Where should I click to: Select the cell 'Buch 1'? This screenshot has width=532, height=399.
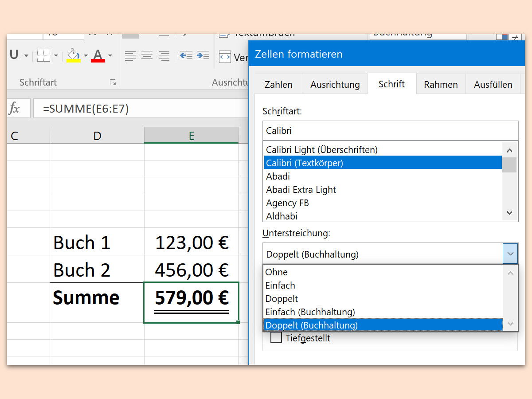tap(97, 242)
